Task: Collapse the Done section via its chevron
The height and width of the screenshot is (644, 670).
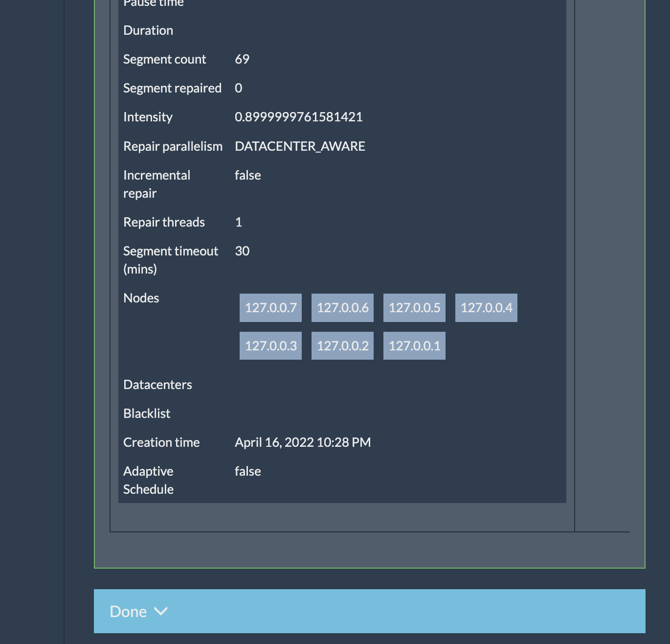Action: 161,612
